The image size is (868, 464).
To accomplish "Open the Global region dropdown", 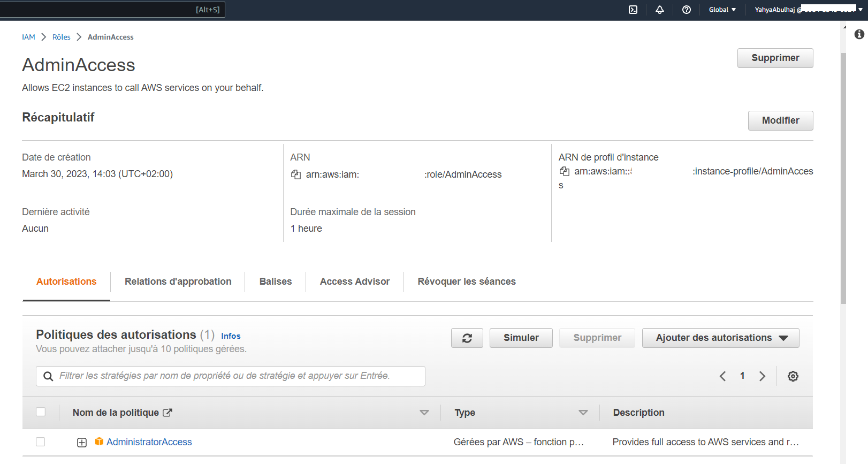I will click(x=722, y=10).
